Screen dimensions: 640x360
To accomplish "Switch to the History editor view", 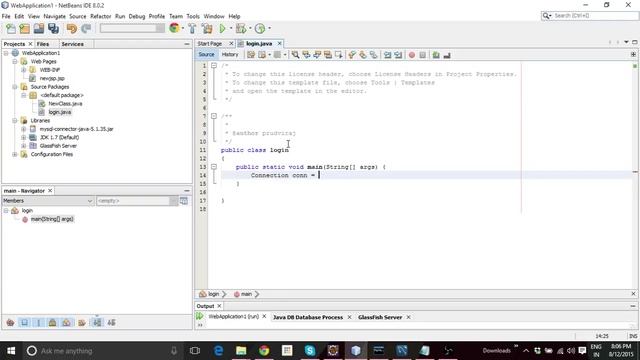I will [230, 55].
